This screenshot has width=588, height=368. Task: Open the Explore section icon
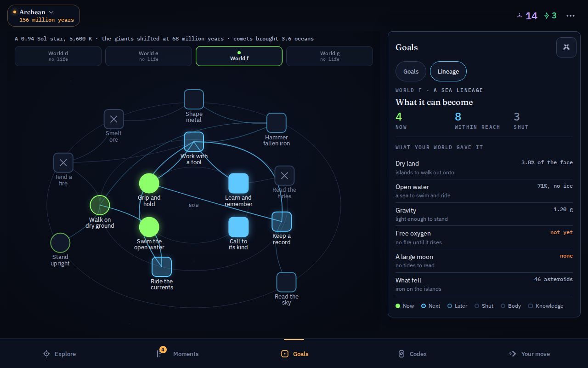point(46,354)
